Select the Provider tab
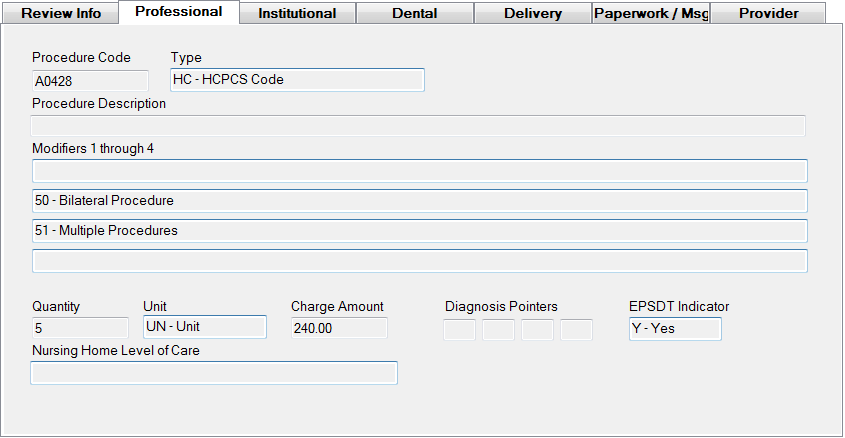 [768, 13]
